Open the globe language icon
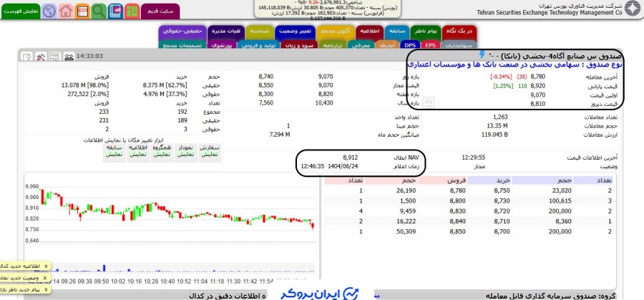This screenshot has height=300, width=644. point(49,11)
